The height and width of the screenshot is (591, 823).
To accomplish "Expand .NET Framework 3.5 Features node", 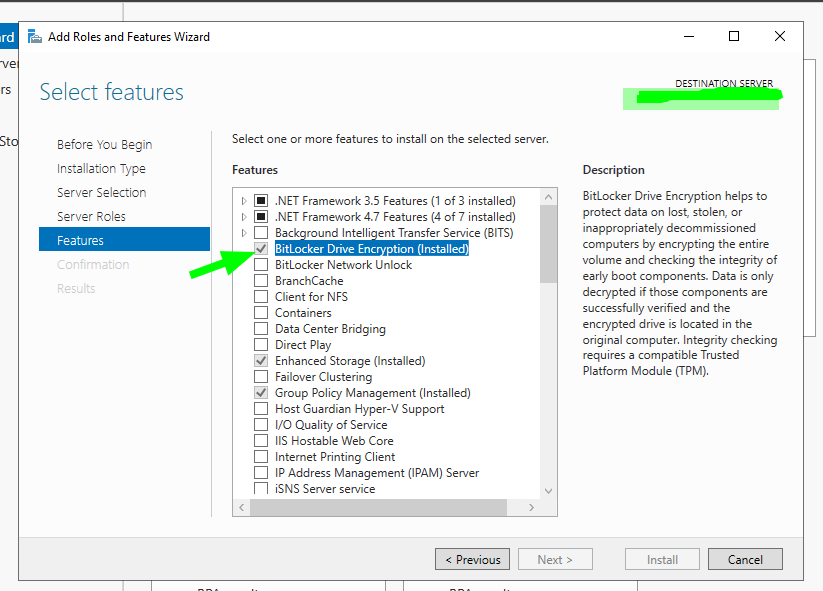I will pyautogui.click(x=244, y=201).
